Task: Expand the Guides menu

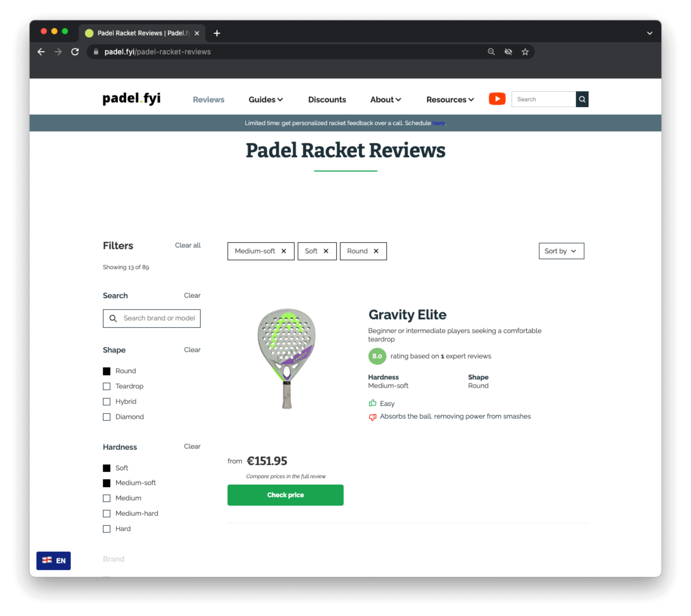Action: 265,99
